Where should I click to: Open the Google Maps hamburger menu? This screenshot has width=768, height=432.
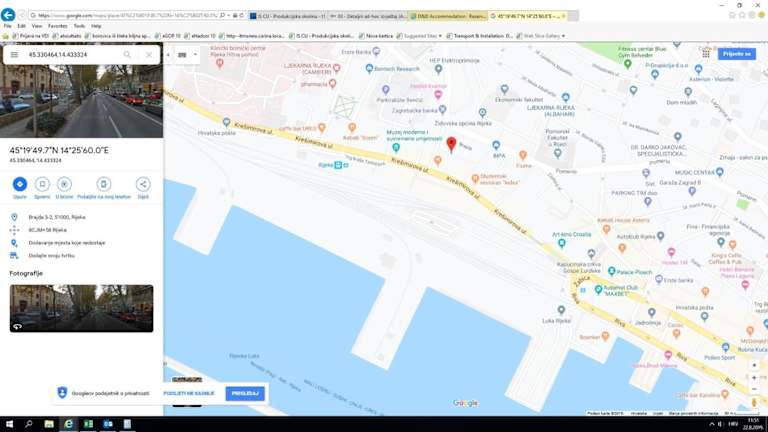14,55
